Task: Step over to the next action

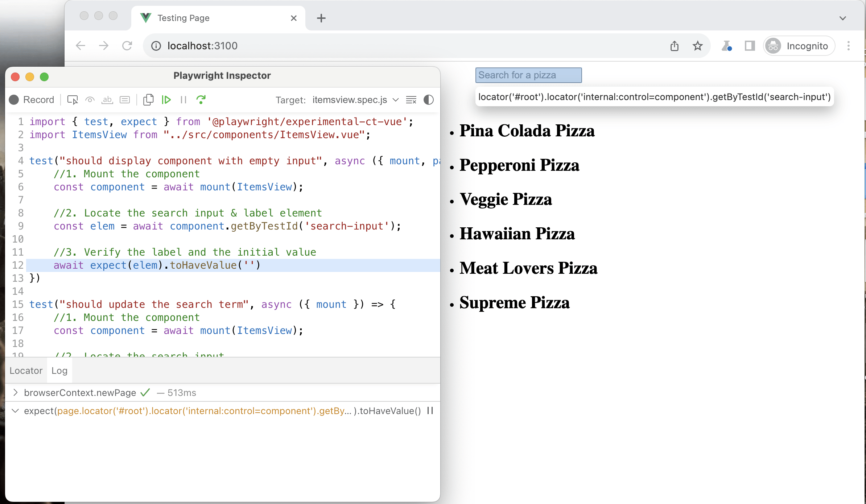Action: click(201, 100)
